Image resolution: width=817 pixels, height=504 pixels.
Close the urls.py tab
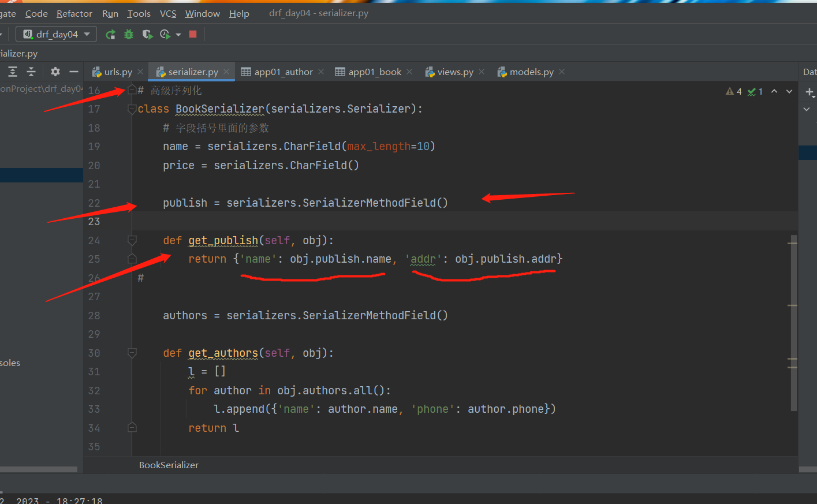[140, 72]
